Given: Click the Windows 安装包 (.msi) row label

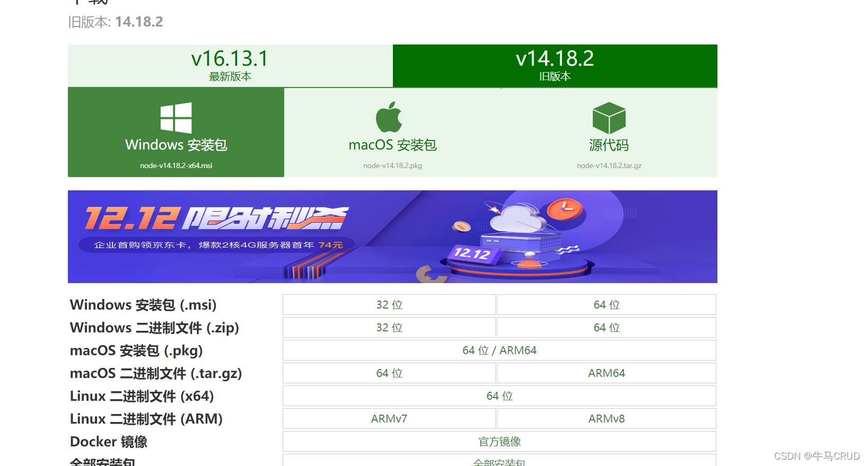Looking at the screenshot, I should tap(143, 305).
